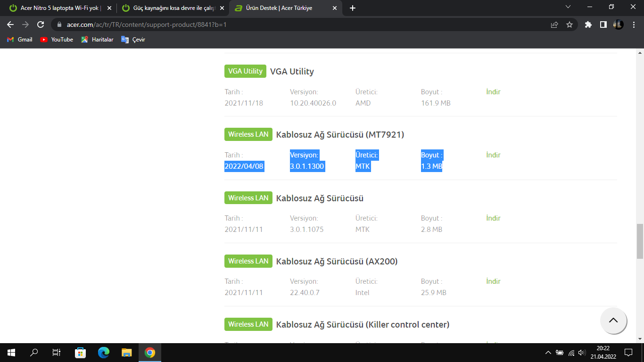644x362 pixels.
Task: Download the MTK 3.0.1.1075 driver via İndir
Action: click(x=493, y=218)
